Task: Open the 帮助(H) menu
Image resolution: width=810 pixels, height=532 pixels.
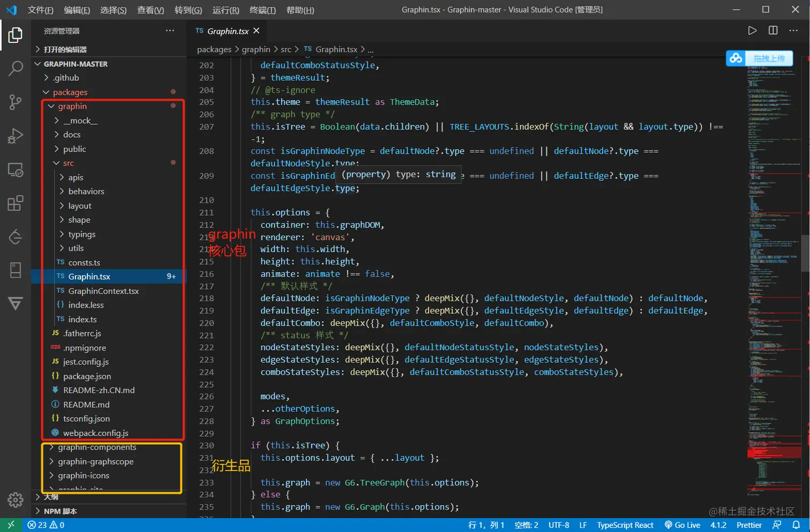Action: pyautogui.click(x=300, y=10)
